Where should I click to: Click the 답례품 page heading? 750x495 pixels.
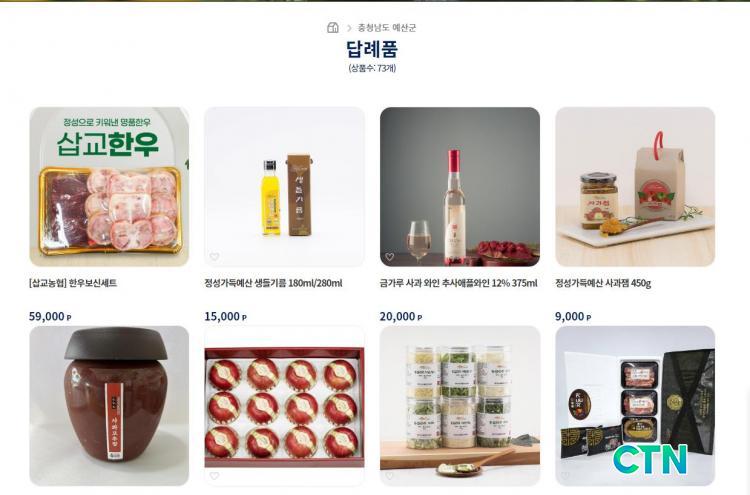(372, 49)
